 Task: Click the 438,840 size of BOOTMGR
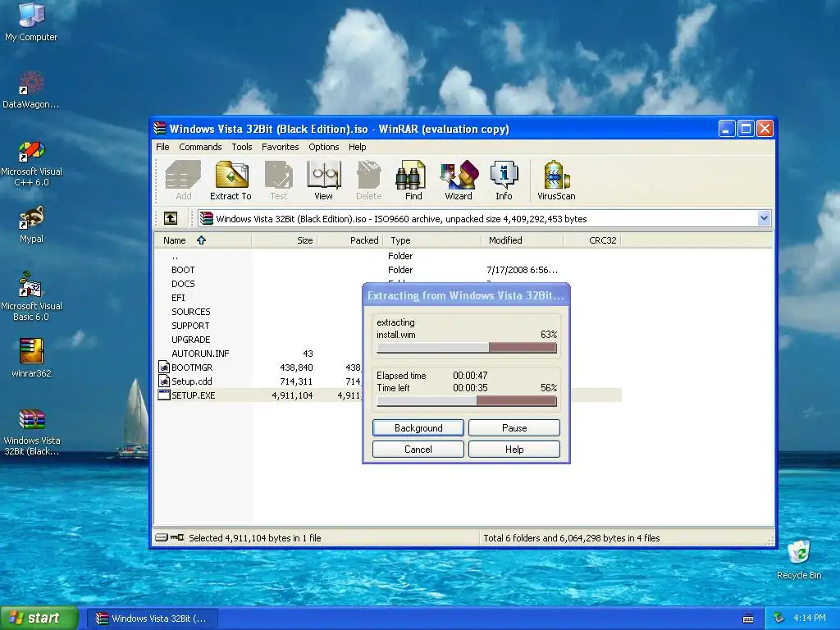[296, 367]
